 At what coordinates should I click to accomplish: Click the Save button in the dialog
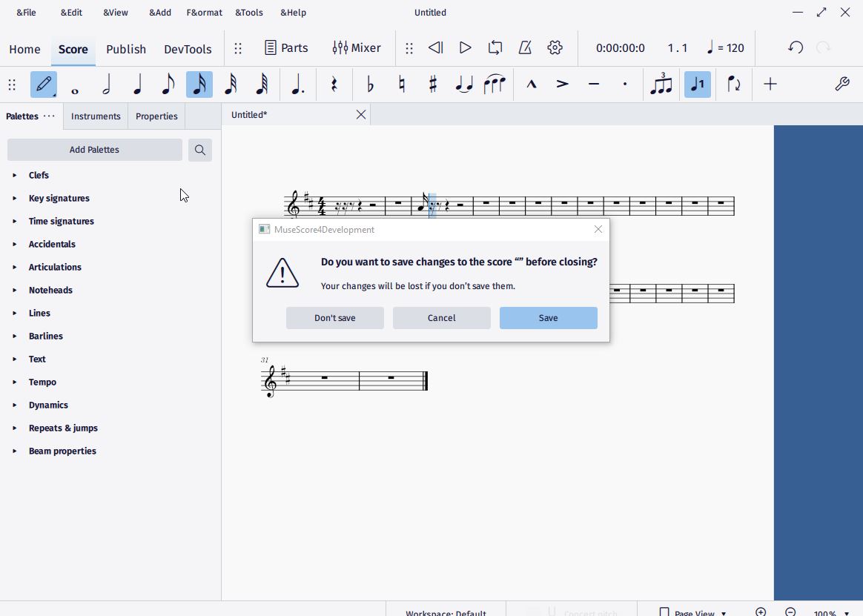pyautogui.click(x=548, y=317)
